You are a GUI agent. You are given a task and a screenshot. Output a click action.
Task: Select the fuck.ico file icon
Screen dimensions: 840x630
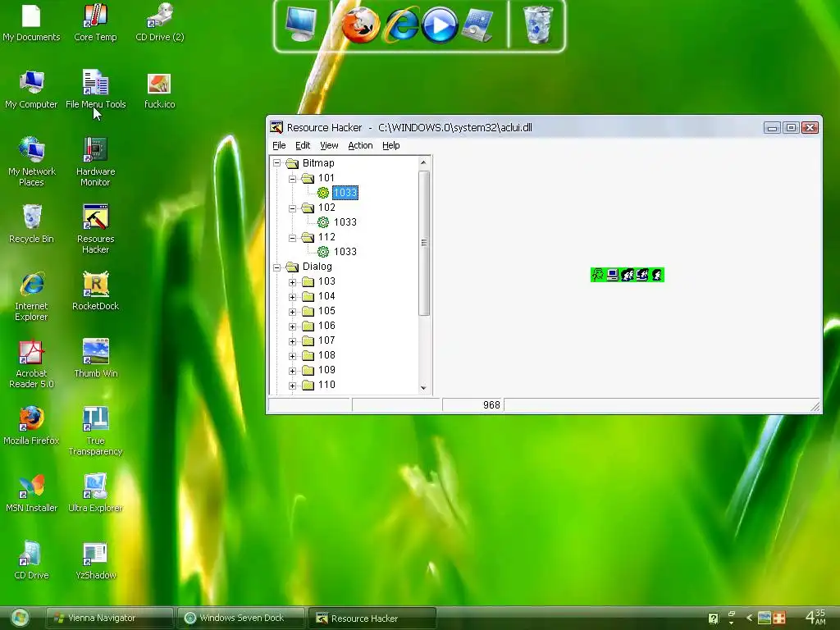pyautogui.click(x=160, y=89)
